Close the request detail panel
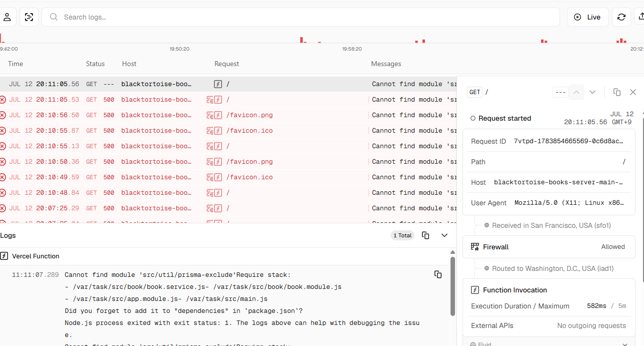Viewport: 644px width, 346px height. [633, 92]
